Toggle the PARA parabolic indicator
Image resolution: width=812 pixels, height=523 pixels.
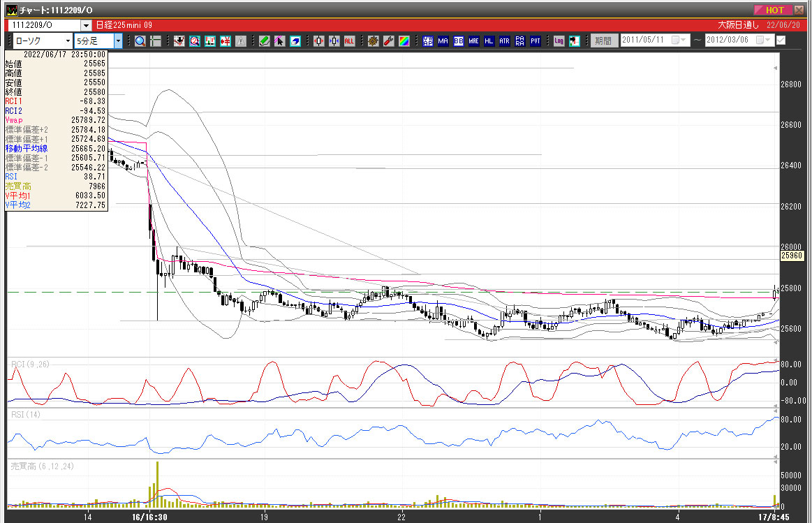[520, 41]
